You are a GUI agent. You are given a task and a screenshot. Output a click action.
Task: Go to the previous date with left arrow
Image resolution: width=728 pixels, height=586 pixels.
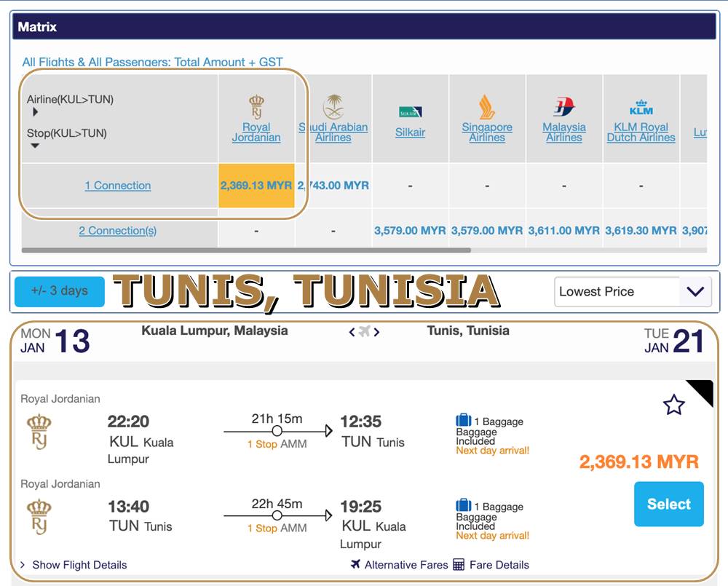[x=352, y=332]
